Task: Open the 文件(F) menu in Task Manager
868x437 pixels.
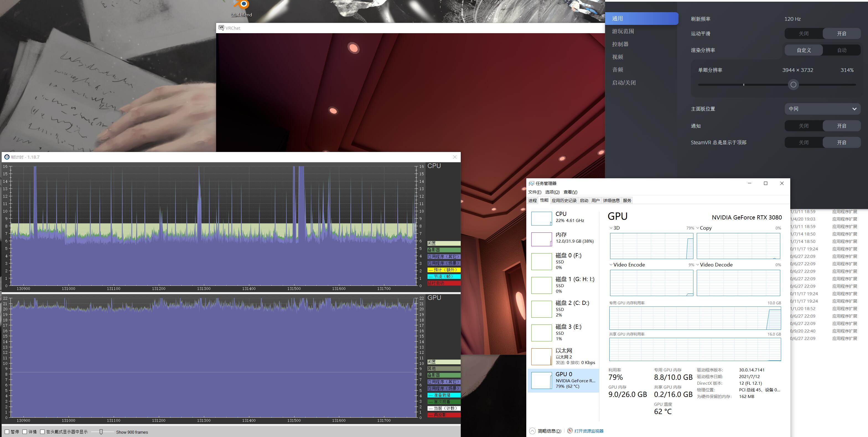Action: 534,192
